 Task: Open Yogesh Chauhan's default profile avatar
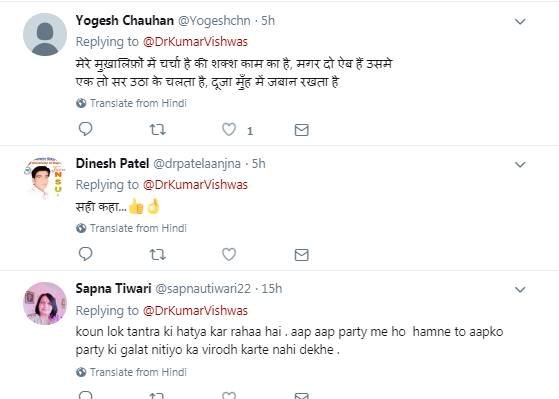(x=45, y=35)
